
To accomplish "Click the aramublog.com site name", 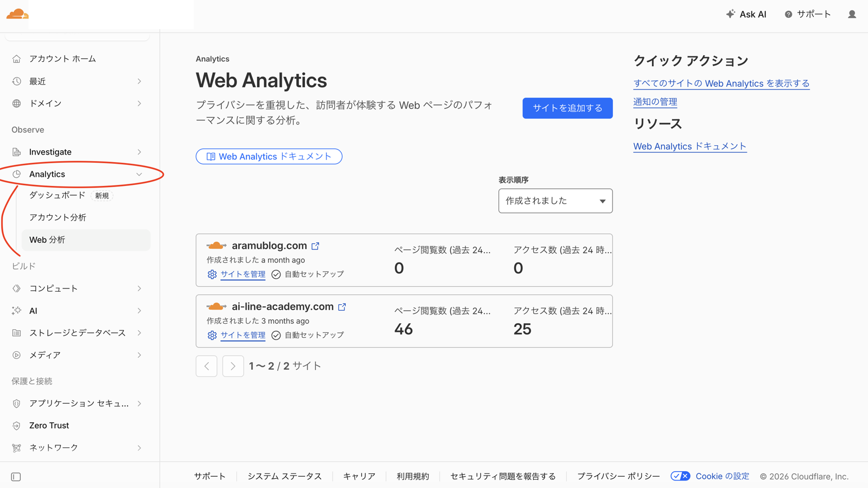I will 269,246.
